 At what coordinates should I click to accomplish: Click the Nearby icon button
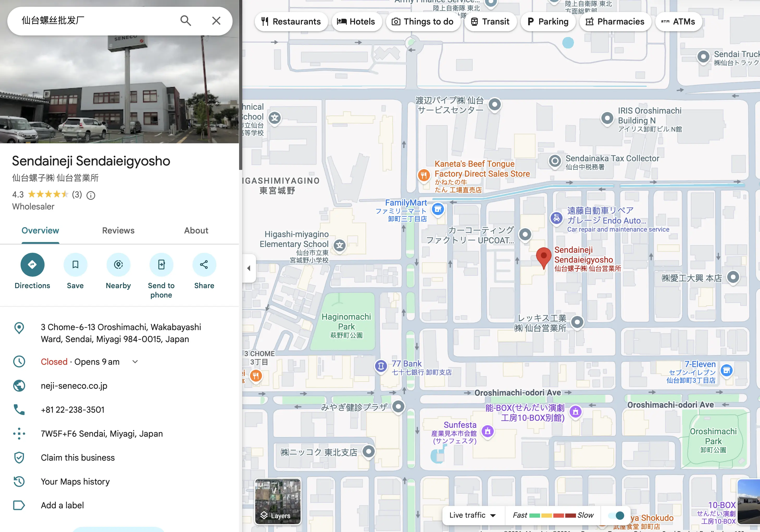(118, 264)
